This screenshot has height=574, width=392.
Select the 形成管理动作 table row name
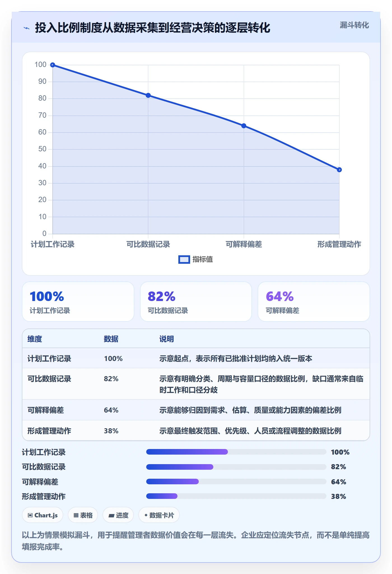(x=49, y=431)
